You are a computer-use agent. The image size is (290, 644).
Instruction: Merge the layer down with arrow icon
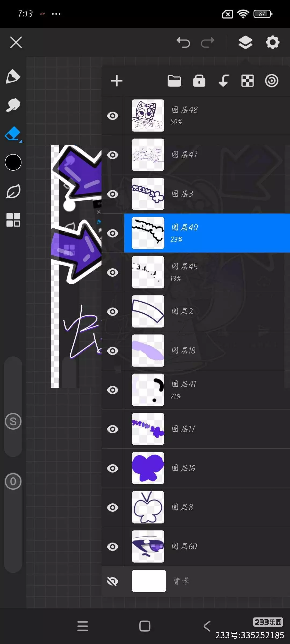click(x=223, y=81)
